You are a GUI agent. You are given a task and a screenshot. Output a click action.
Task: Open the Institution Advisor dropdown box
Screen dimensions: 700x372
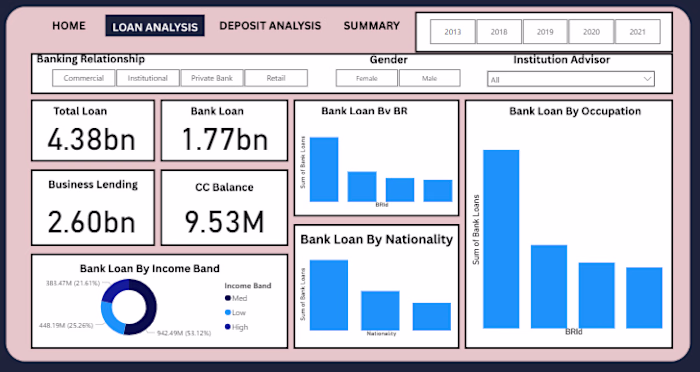click(571, 79)
